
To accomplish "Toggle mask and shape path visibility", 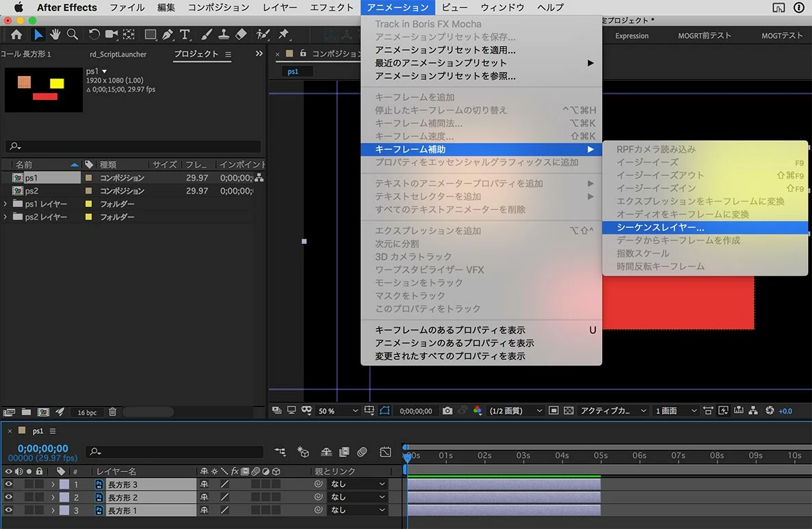I will 384,411.
